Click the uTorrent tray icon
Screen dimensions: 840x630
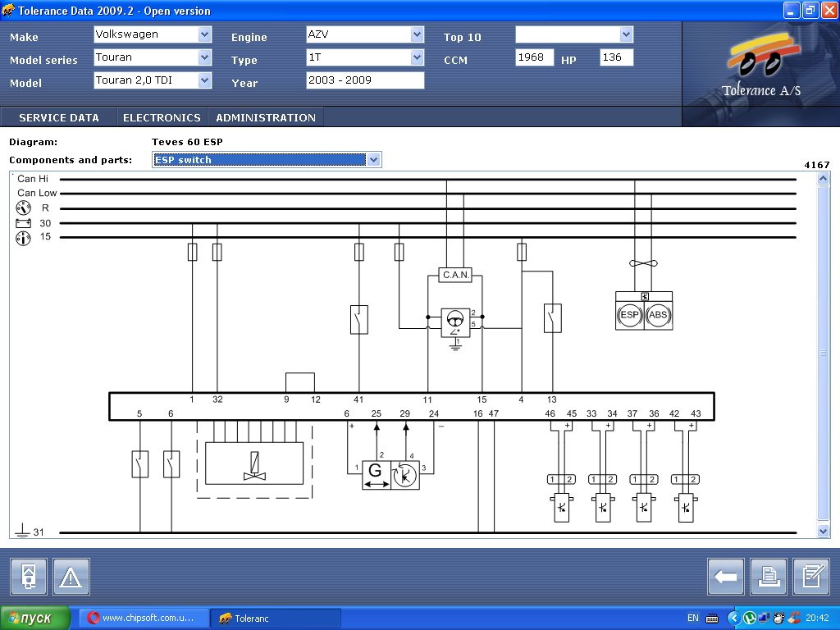click(749, 618)
